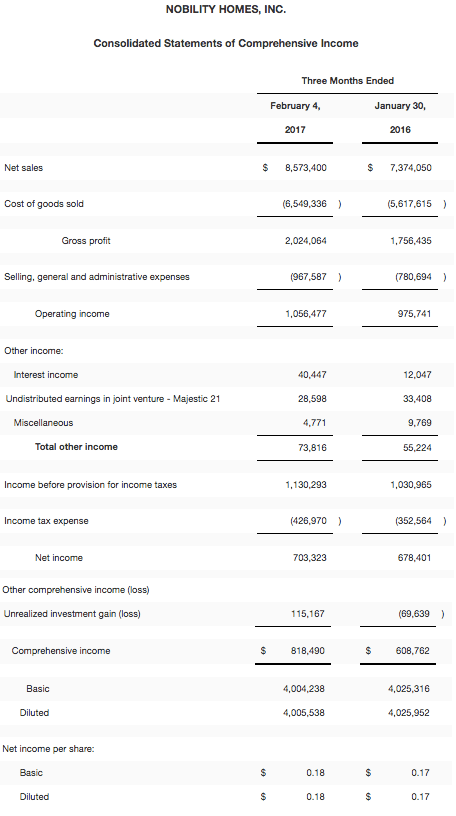Click the February 4, column header
This screenshot has width=456, height=816.
coord(295,106)
